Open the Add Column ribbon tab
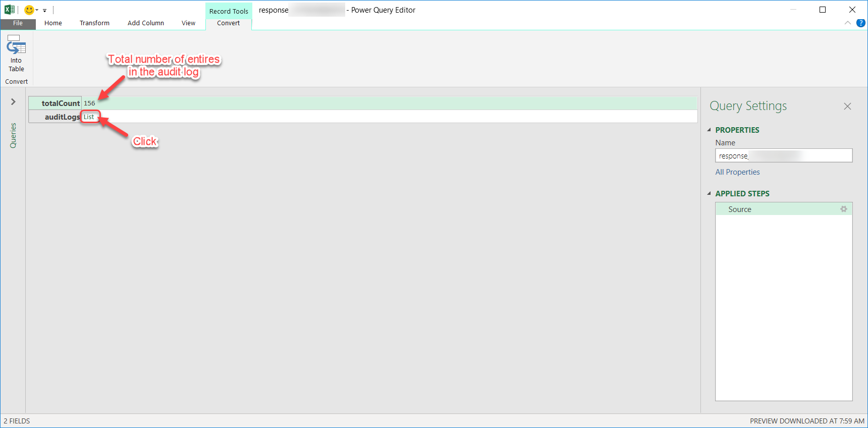 [x=145, y=23]
